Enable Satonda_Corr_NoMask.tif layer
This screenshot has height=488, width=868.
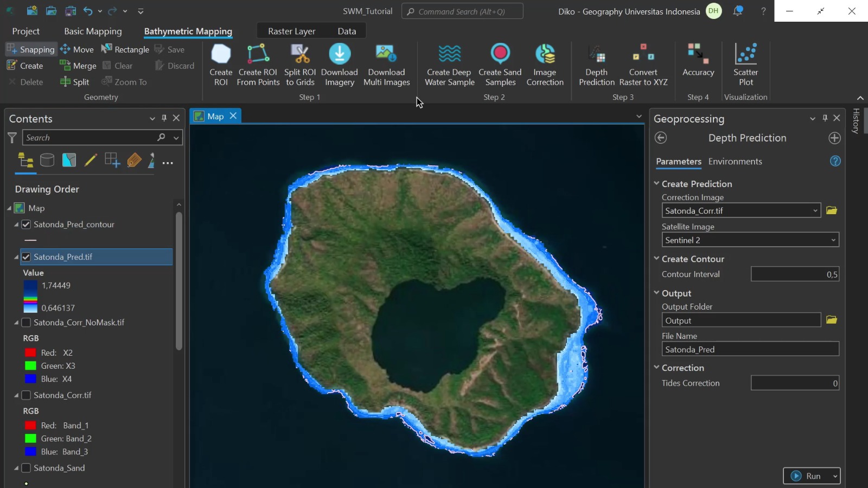click(26, 322)
